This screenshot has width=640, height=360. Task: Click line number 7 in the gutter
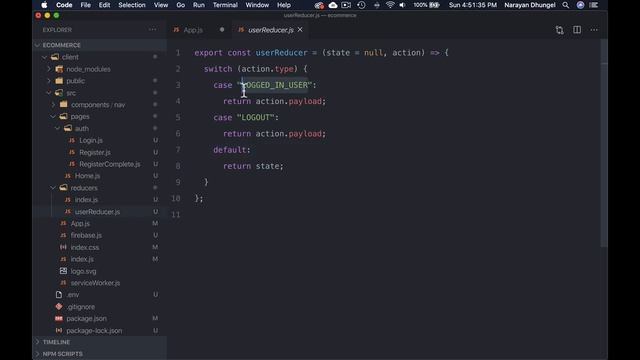pyautogui.click(x=178, y=150)
